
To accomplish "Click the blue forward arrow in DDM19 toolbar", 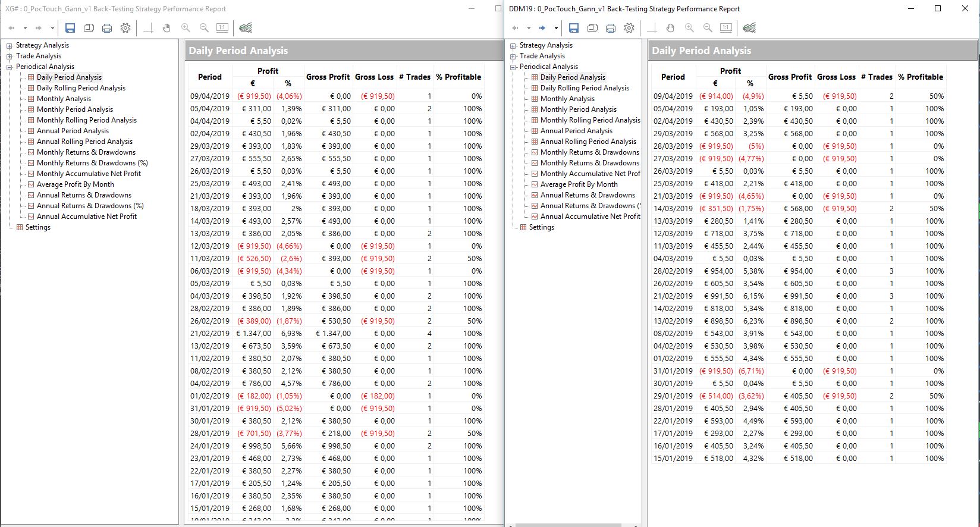I will [542, 28].
